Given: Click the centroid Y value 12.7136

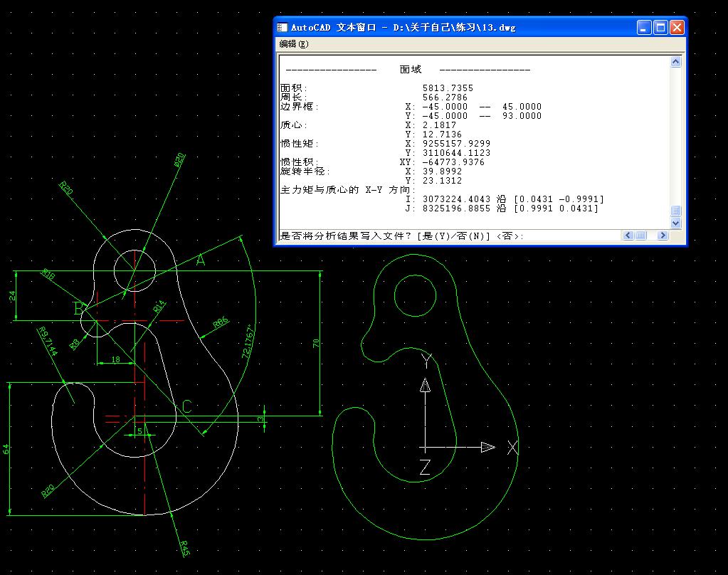Looking at the screenshot, I should (442, 134).
